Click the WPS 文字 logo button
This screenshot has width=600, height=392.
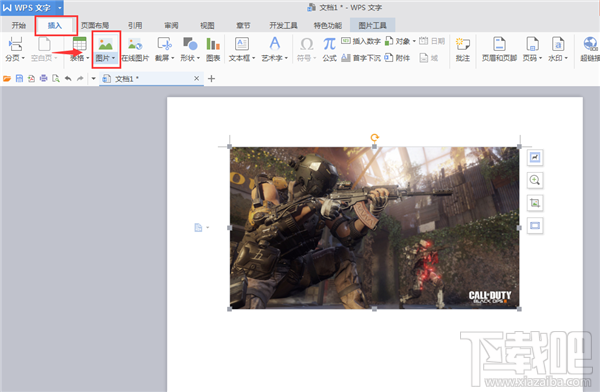[27, 8]
